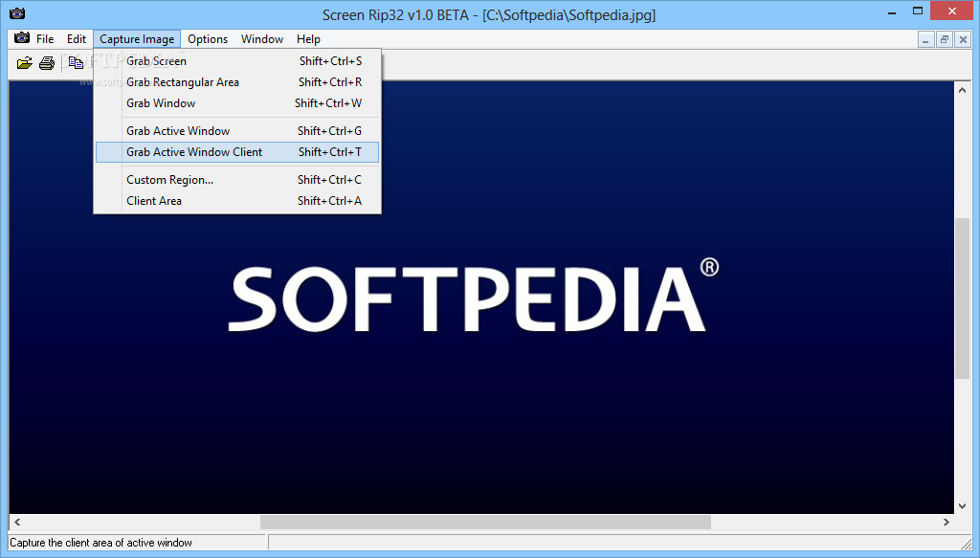The image size is (980, 558).
Task: Maximize the Screen Rip32 main window
Action: [x=918, y=11]
